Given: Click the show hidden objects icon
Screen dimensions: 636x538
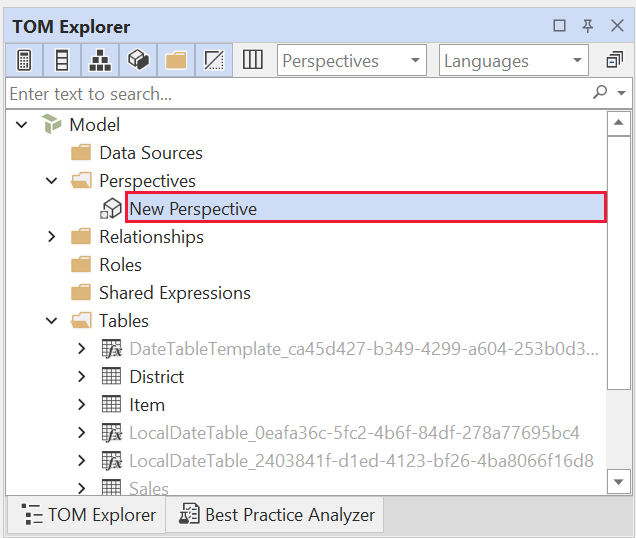Looking at the screenshot, I should pyautogui.click(x=214, y=60).
